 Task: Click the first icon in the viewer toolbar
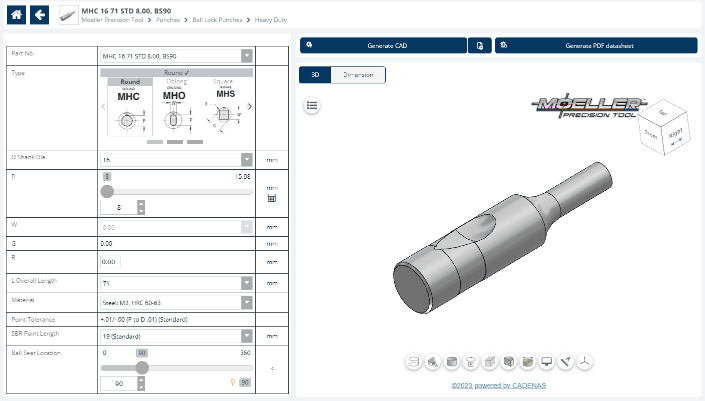(x=413, y=361)
